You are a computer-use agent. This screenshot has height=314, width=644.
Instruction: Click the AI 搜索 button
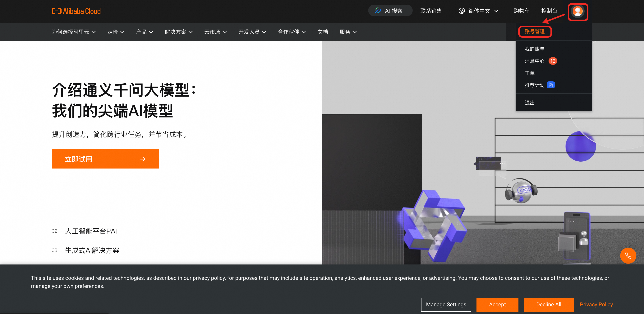coord(390,11)
